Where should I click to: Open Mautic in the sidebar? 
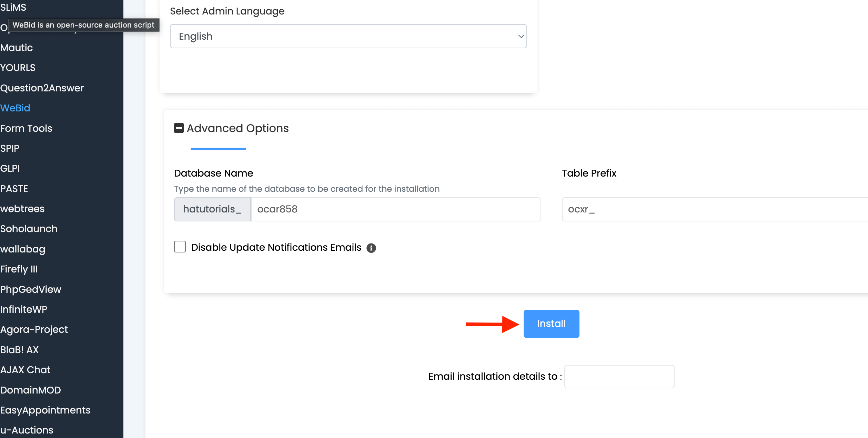[17, 48]
